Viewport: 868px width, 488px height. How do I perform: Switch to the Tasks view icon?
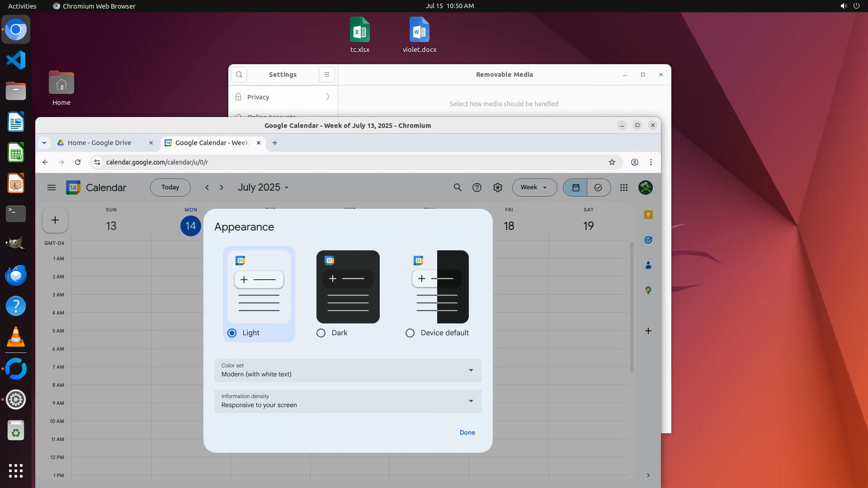598,188
